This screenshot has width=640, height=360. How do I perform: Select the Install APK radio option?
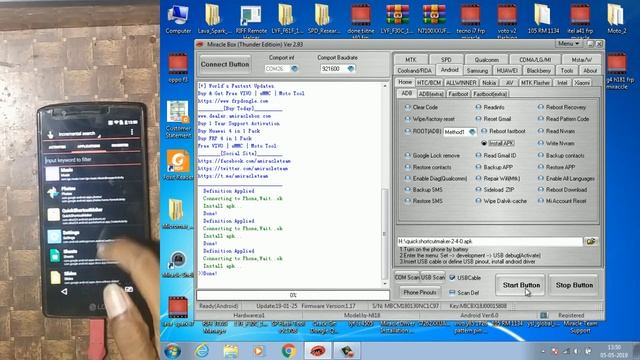click(x=498, y=143)
